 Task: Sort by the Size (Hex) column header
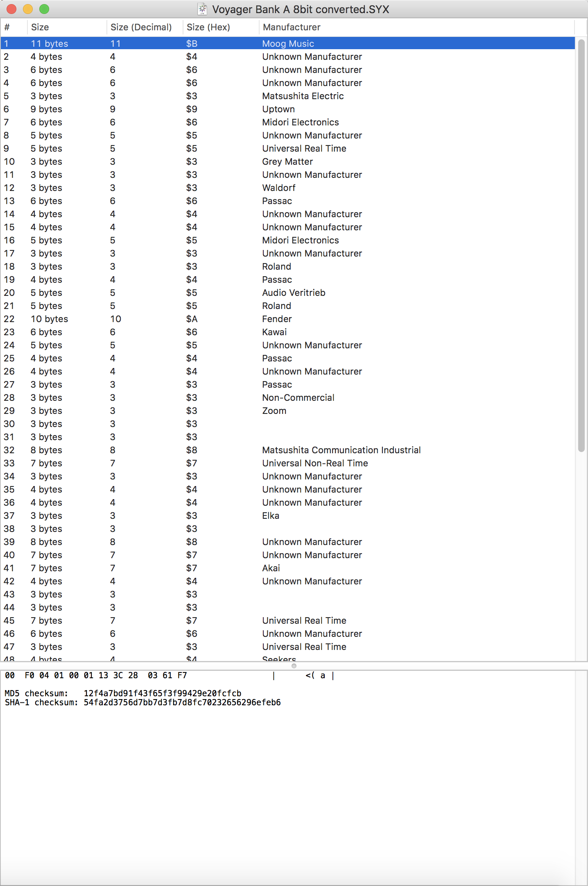(208, 27)
